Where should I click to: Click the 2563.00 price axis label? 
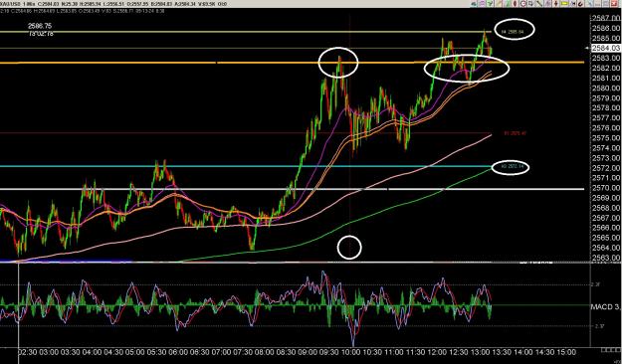pos(606,258)
